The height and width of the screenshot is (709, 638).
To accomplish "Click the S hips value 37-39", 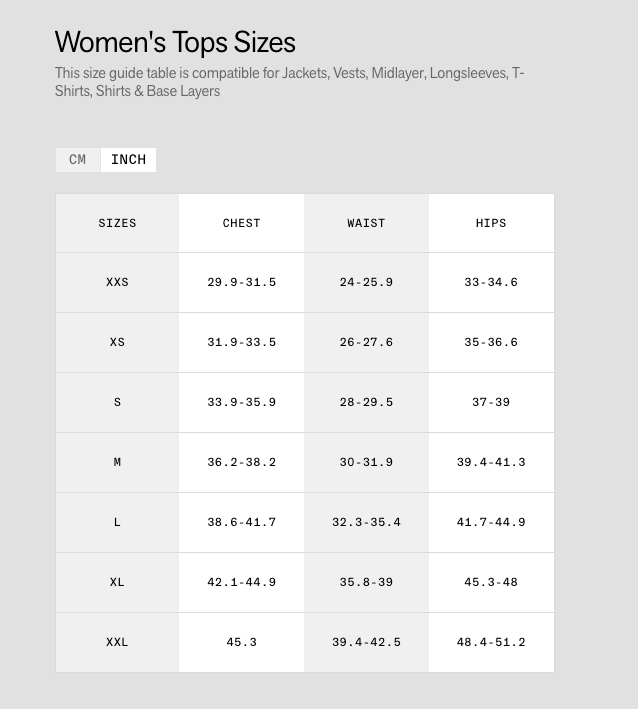I will [491, 402].
